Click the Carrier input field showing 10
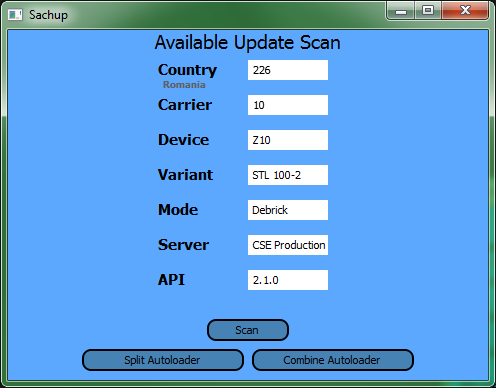496x388 pixels. (x=288, y=105)
